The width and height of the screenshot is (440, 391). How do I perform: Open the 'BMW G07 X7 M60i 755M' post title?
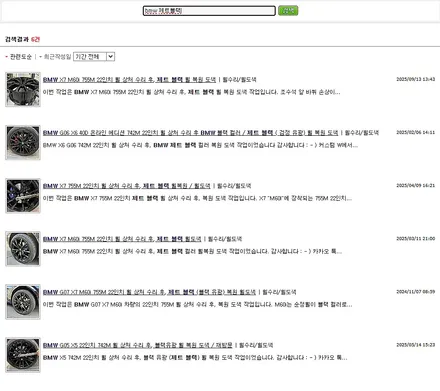pos(149,292)
